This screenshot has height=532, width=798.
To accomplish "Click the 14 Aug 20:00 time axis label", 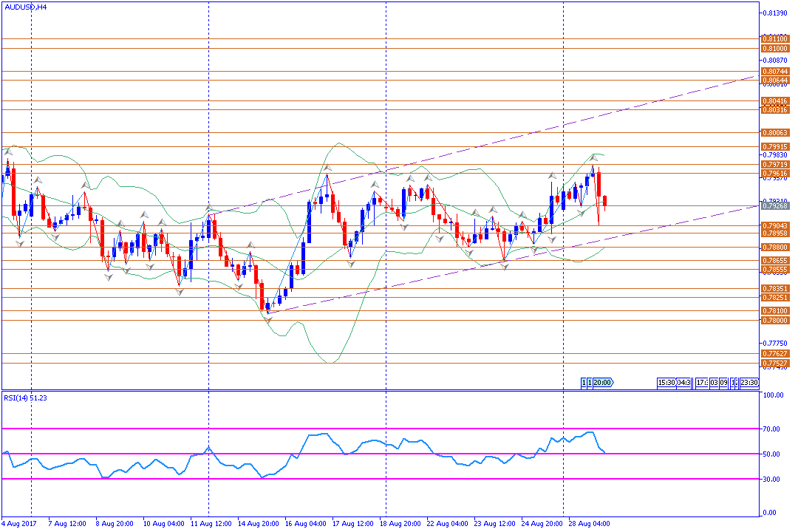I will tap(259, 523).
